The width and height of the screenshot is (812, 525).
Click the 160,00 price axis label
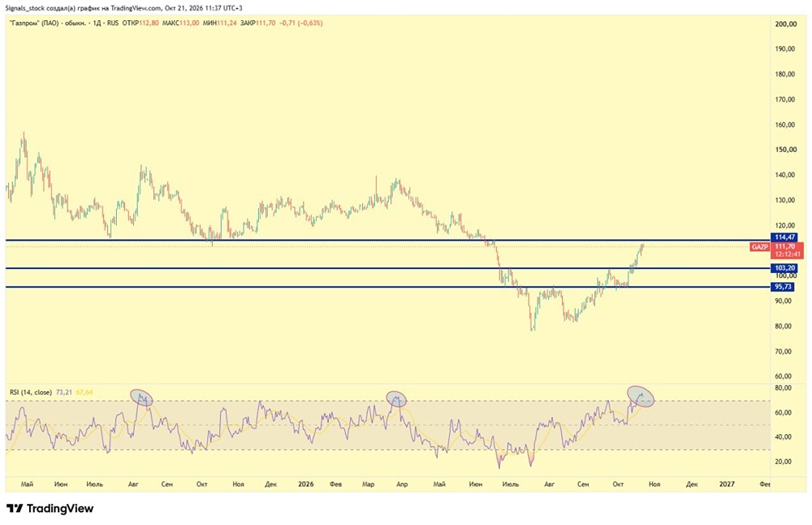pyautogui.click(x=785, y=124)
